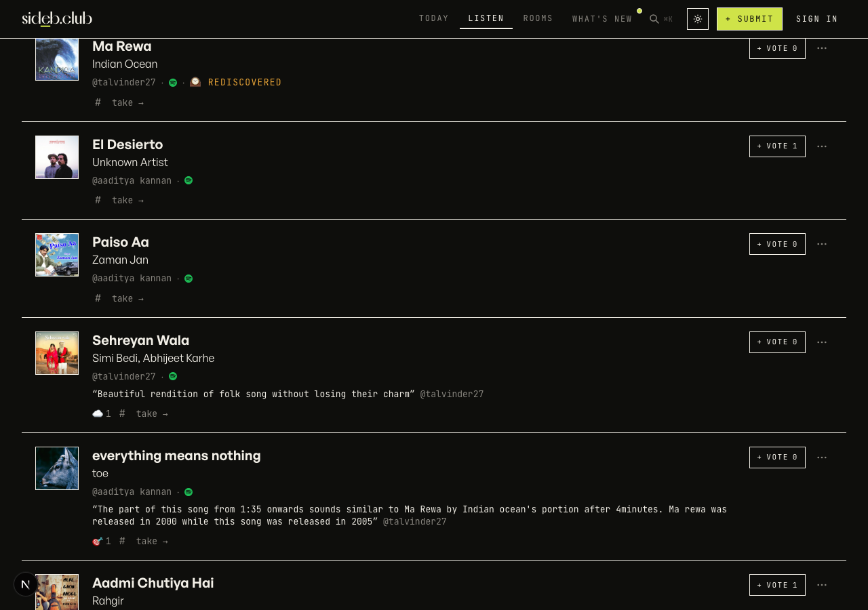The width and height of the screenshot is (868, 610).
Task: Switch to the Today tab
Action: click(x=434, y=18)
